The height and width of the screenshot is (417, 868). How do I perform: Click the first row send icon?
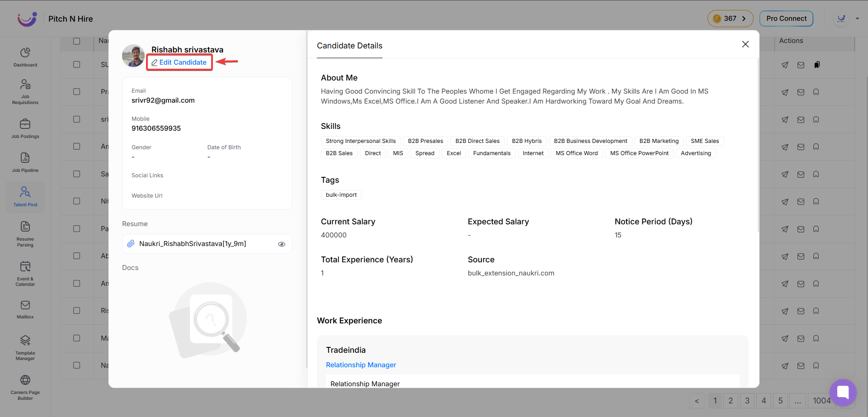coord(785,65)
